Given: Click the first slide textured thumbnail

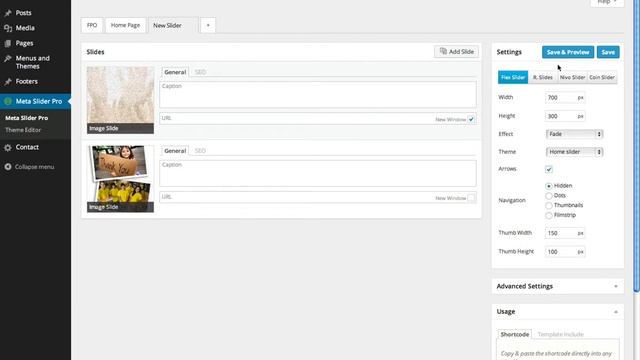Looking at the screenshot, I should [x=120, y=100].
